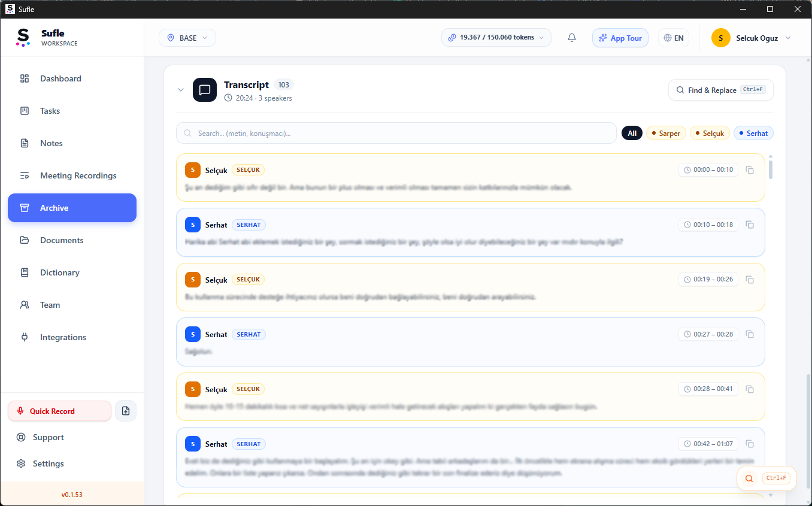Copy the 00:42 – 01:07 transcript entry
The height and width of the screenshot is (506, 812).
750,444
